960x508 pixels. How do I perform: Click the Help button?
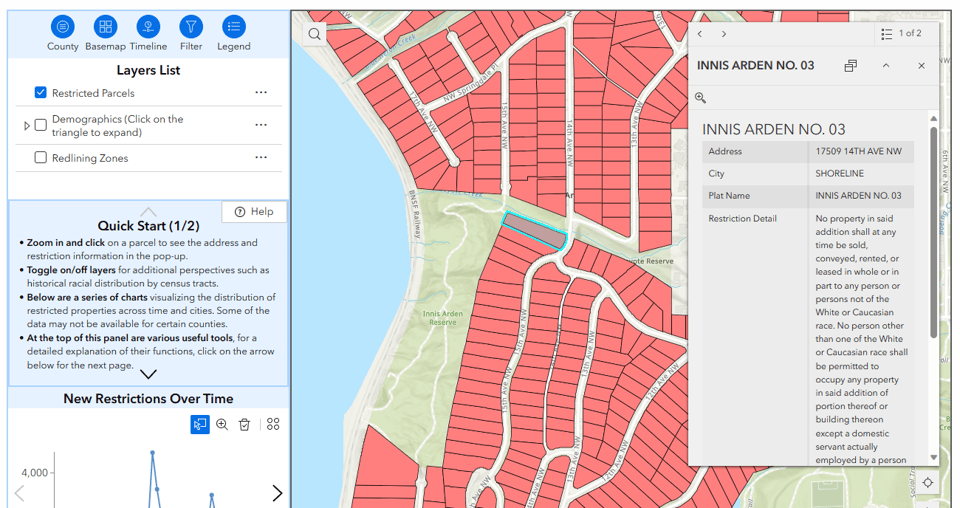tap(254, 212)
